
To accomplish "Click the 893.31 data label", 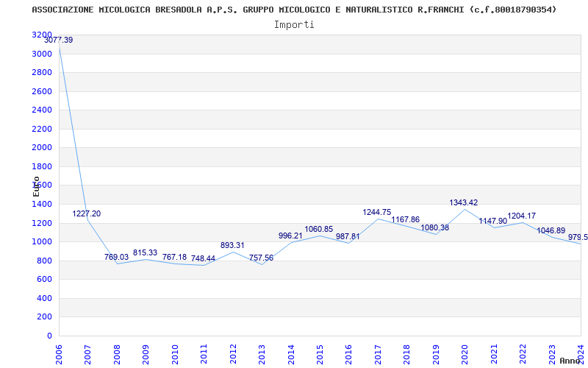I will coord(232,245).
